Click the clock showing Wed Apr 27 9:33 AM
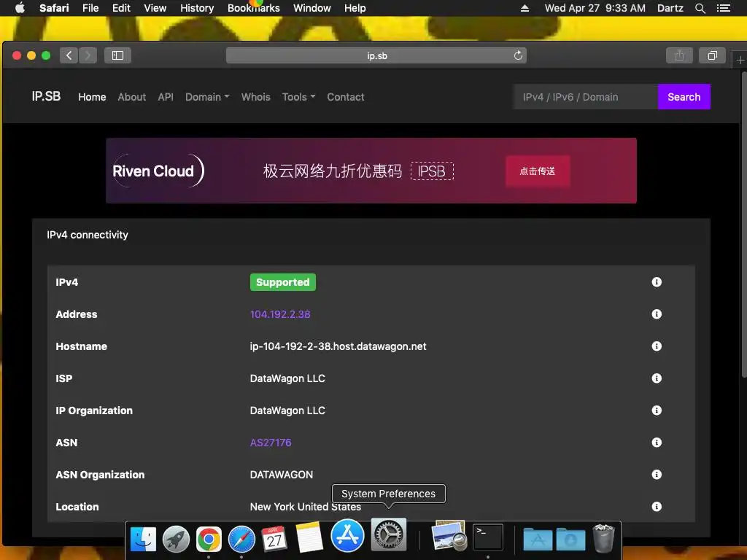747x560 pixels. tap(595, 8)
